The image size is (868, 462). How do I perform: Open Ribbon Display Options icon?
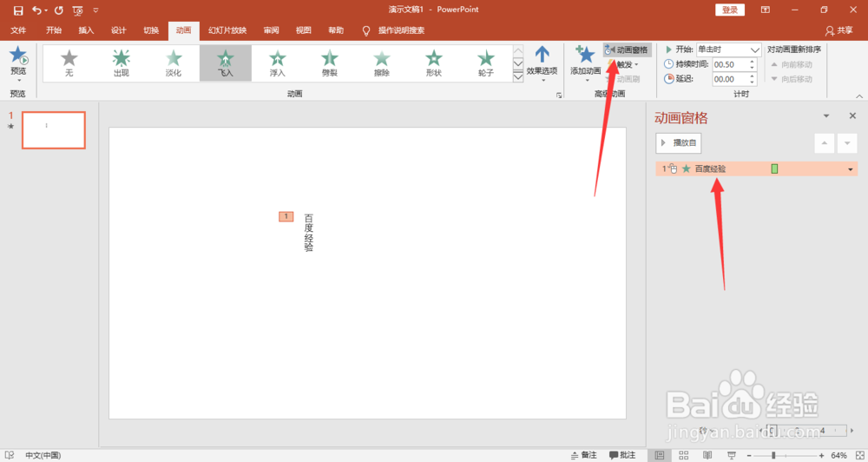click(766, 10)
